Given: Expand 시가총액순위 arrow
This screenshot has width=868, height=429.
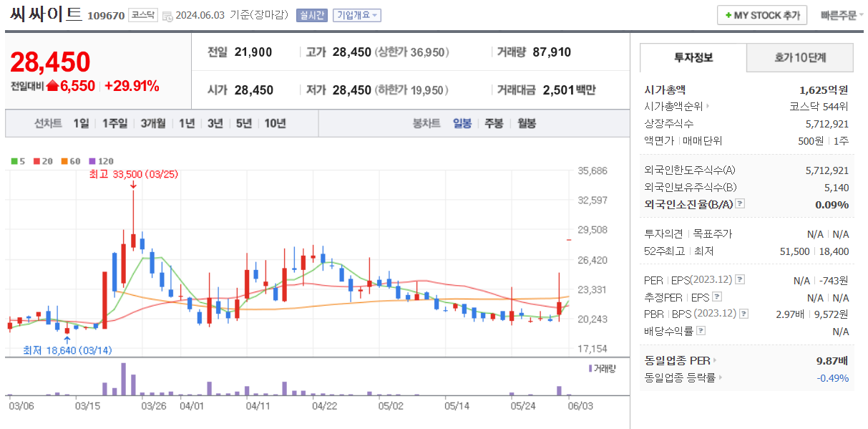Looking at the screenshot, I should [708, 107].
